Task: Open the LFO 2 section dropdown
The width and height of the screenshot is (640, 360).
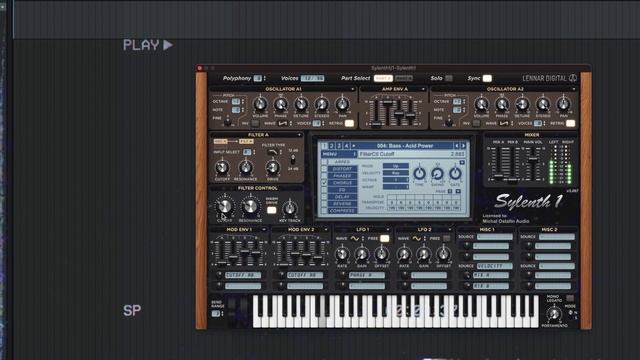Action: click(449, 230)
